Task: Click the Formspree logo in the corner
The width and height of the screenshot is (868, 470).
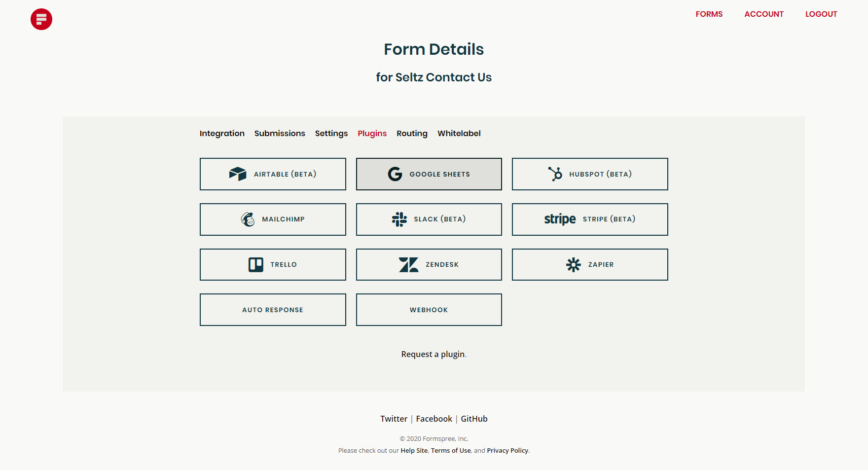Action: 41,19
